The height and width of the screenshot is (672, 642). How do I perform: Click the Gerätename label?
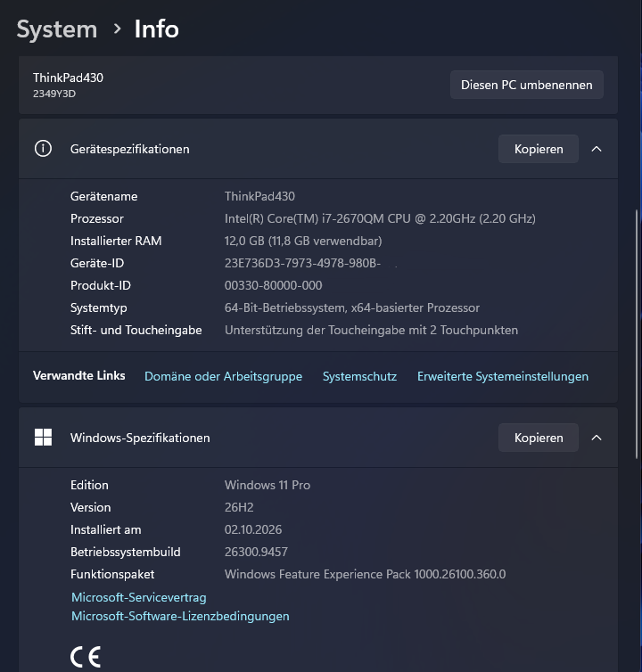click(x=103, y=196)
